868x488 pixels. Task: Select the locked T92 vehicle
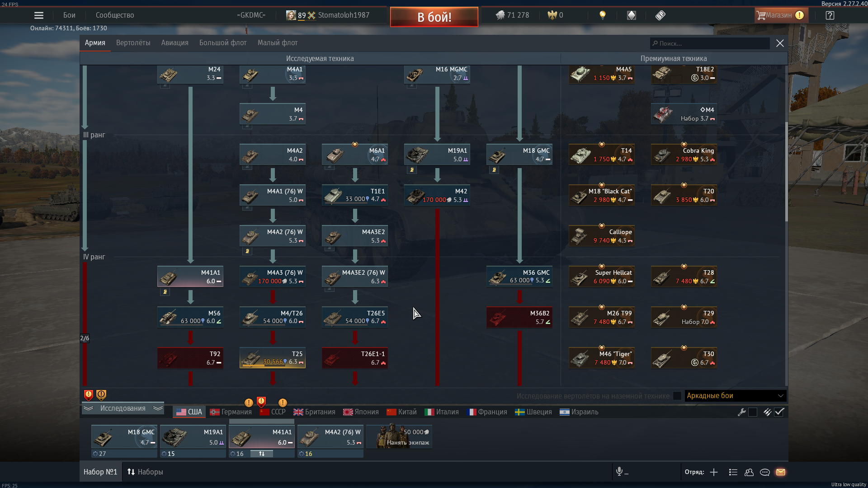[x=190, y=358]
